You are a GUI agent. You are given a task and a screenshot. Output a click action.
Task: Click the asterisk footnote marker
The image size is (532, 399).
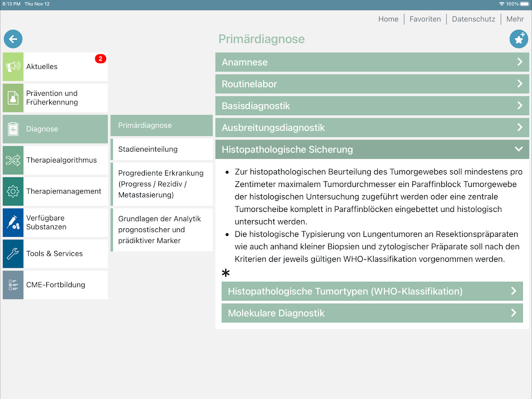pyautogui.click(x=226, y=273)
